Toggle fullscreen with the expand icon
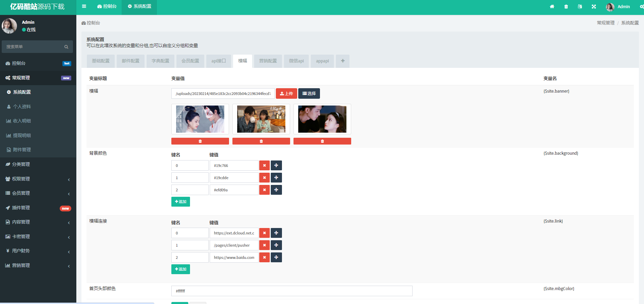 [594, 7]
